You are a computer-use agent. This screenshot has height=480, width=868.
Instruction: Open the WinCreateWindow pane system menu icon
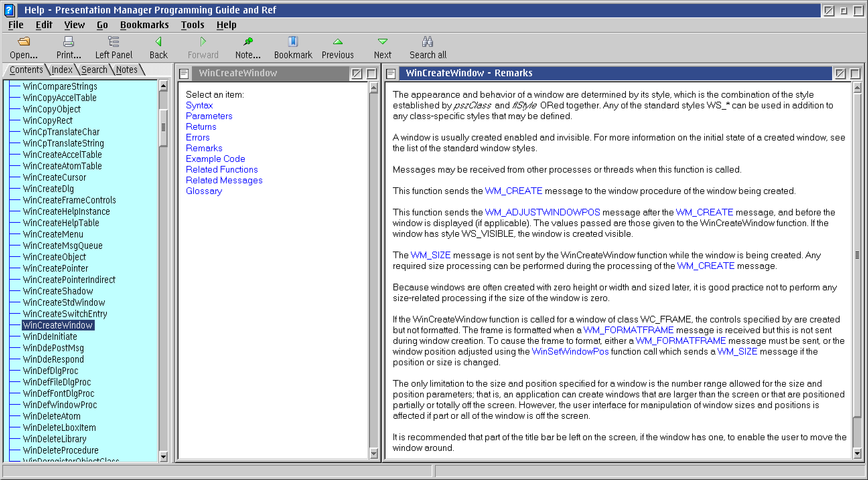pyautogui.click(x=184, y=73)
